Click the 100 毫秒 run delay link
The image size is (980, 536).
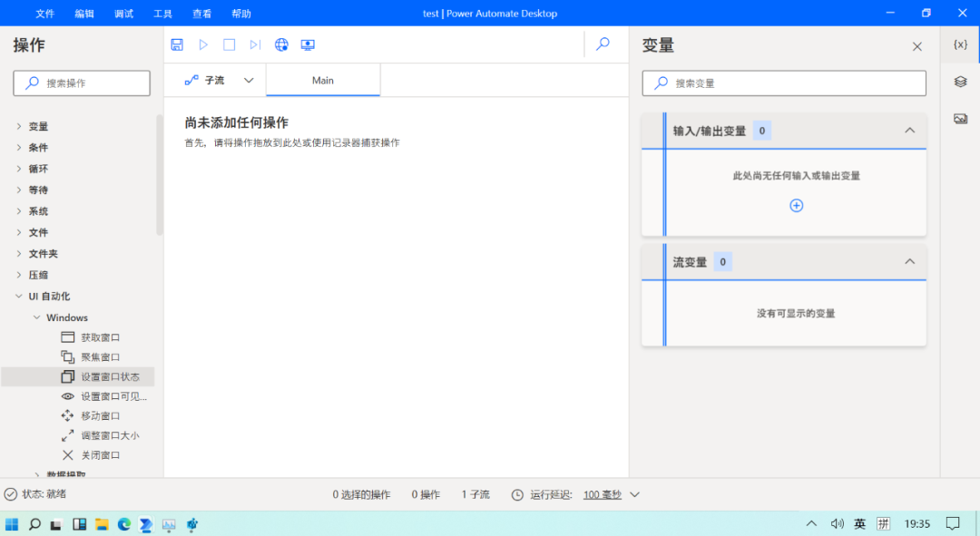click(602, 495)
